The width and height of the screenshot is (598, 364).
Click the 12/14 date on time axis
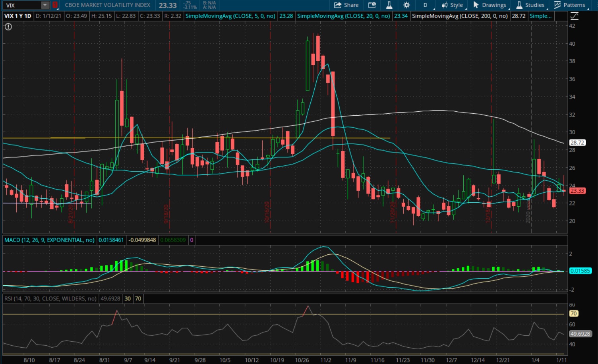pyautogui.click(x=478, y=360)
